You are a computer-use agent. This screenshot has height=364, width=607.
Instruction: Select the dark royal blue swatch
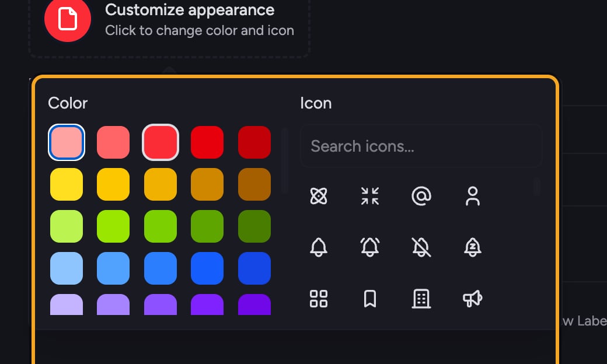point(254,268)
